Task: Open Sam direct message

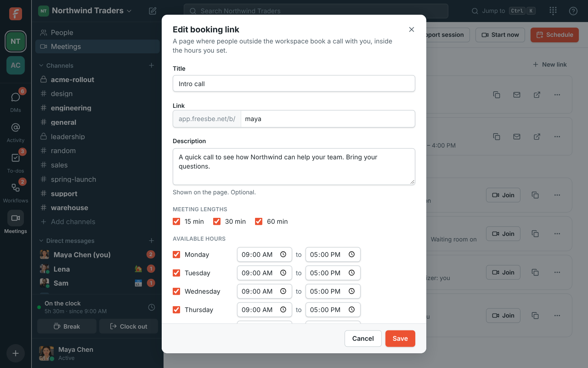Action: (97, 283)
